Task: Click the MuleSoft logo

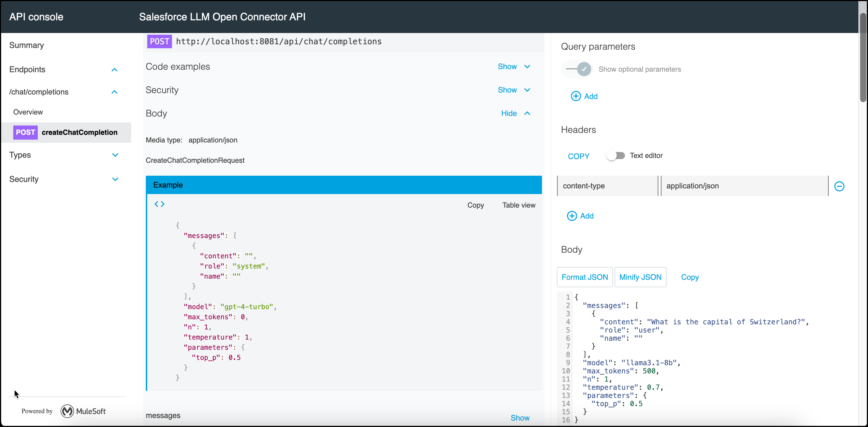Action: [x=83, y=411]
